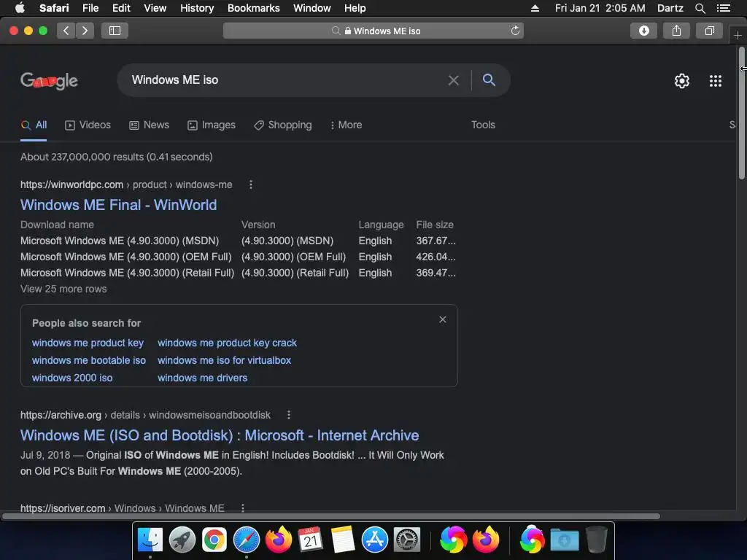
Task: Open Google Chrome from the Dock
Action: [214, 540]
